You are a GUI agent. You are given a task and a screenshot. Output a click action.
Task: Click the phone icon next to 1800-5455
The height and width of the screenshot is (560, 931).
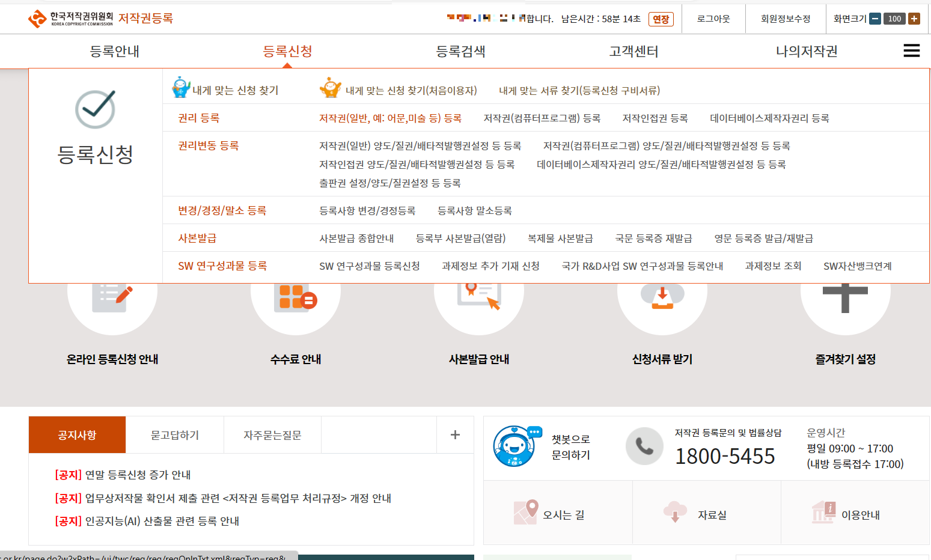[x=644, y=446]
